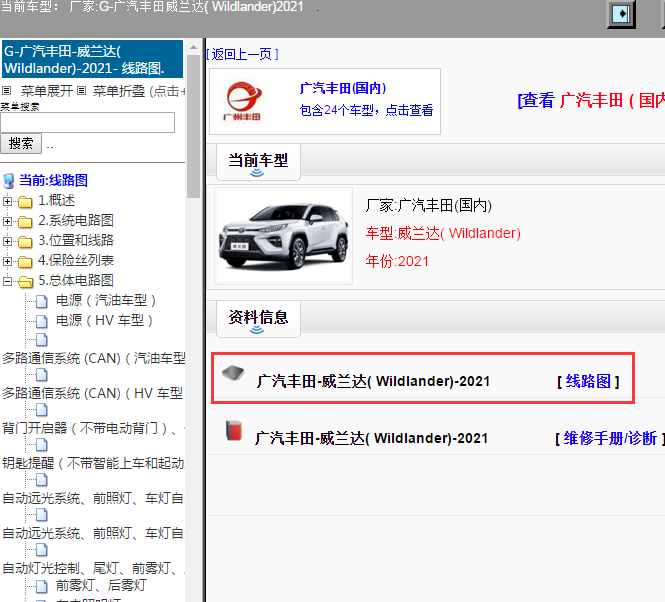Click the 菜单折叠 icon
Screen dimensions: 665x602
[x=82, y=90]
